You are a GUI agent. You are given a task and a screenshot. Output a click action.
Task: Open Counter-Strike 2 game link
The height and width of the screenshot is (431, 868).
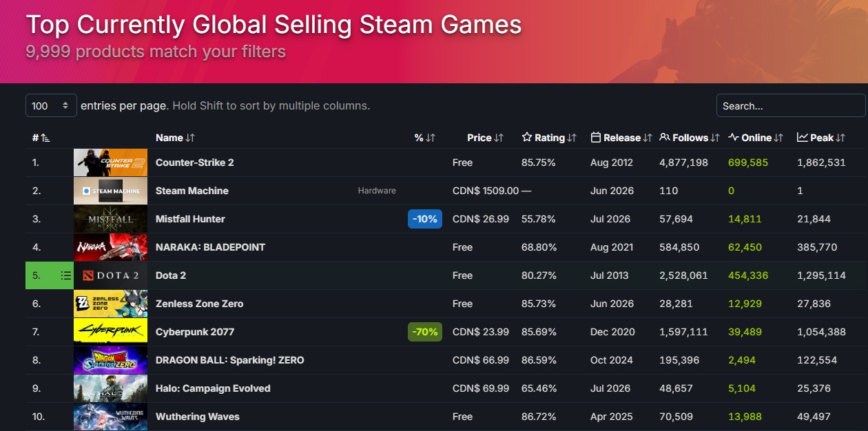coord(195,162)
